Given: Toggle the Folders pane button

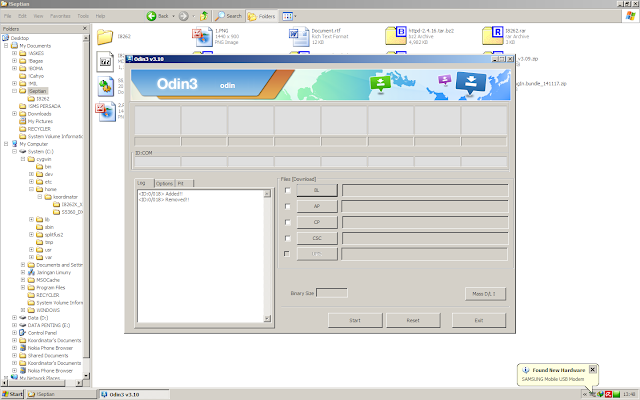Looking at the screenshot, I should [x=261, y=16].
